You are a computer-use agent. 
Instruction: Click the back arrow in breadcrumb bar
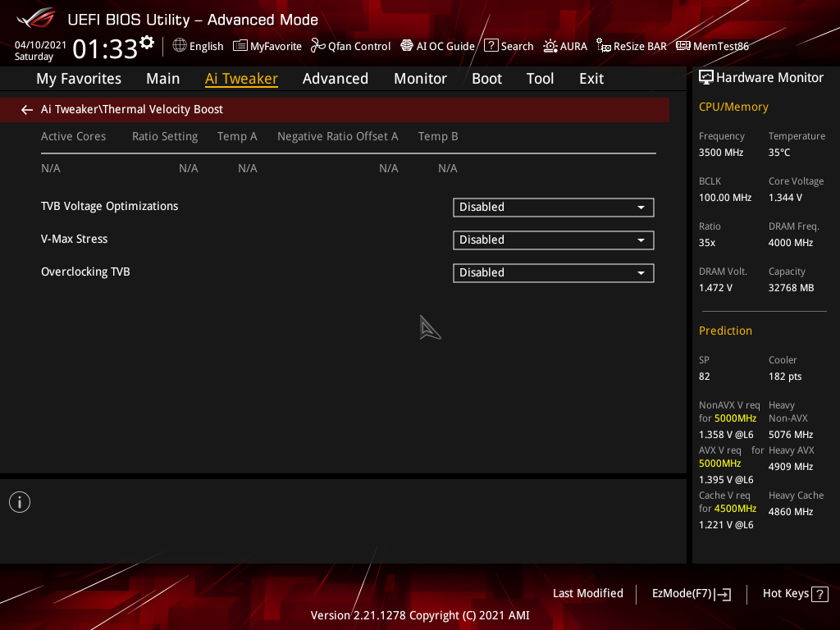27,110
